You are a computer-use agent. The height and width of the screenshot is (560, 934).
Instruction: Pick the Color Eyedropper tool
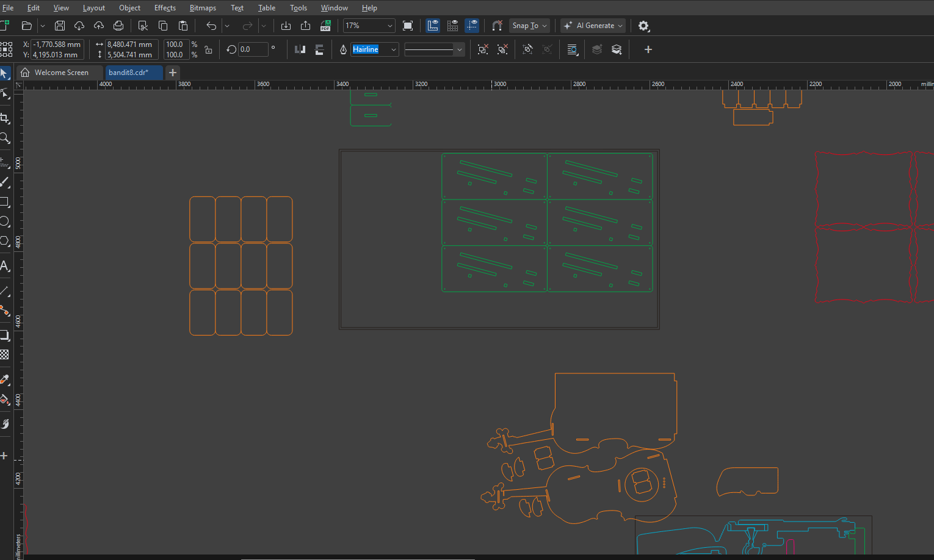(x=4, y=379)
